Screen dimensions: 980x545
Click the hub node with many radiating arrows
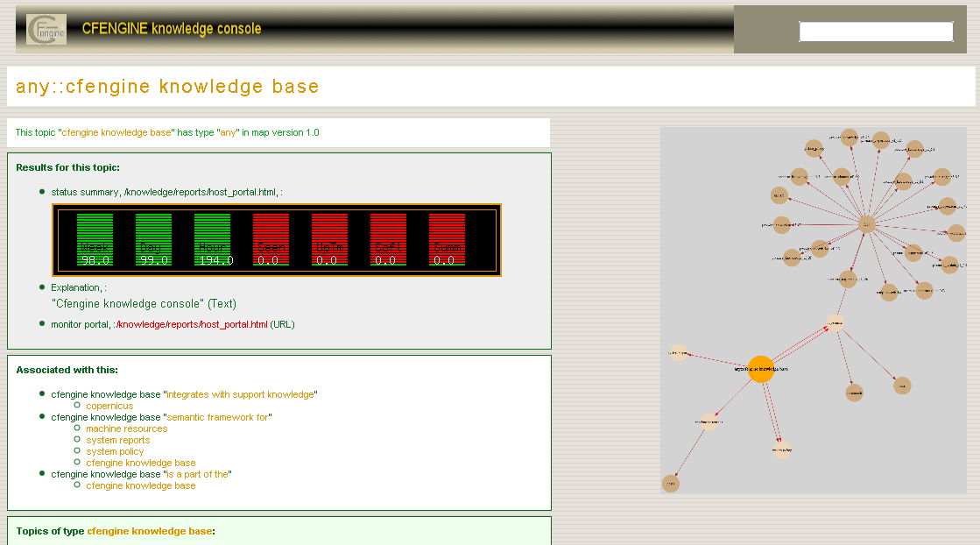(x=866, y=224)
